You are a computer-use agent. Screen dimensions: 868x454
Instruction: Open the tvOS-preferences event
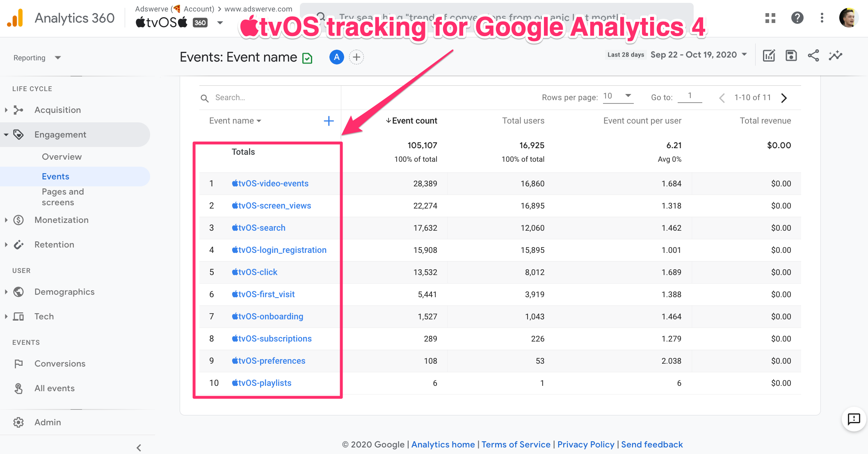(268, 361)
